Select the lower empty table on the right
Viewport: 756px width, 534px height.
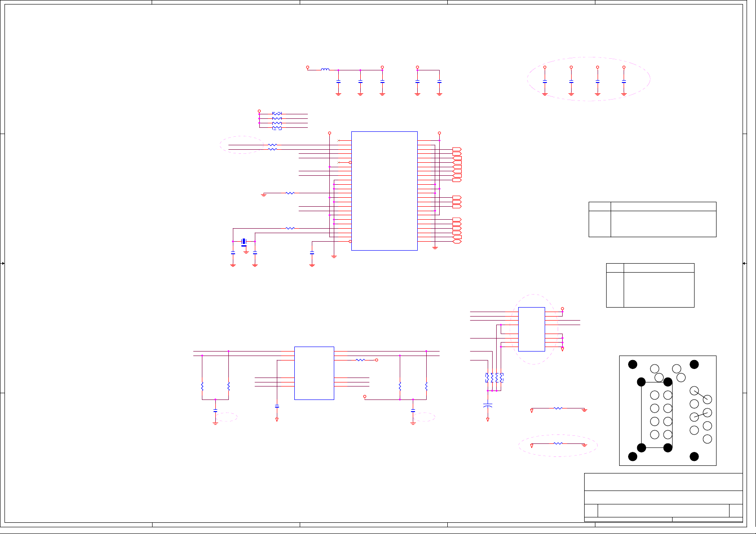650,285
